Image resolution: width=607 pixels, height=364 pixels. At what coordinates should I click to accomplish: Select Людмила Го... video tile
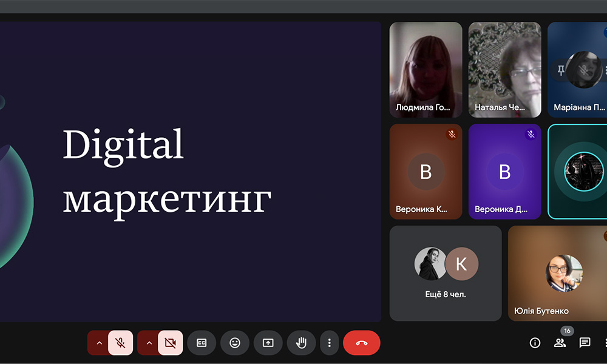(x=426, y=70)
